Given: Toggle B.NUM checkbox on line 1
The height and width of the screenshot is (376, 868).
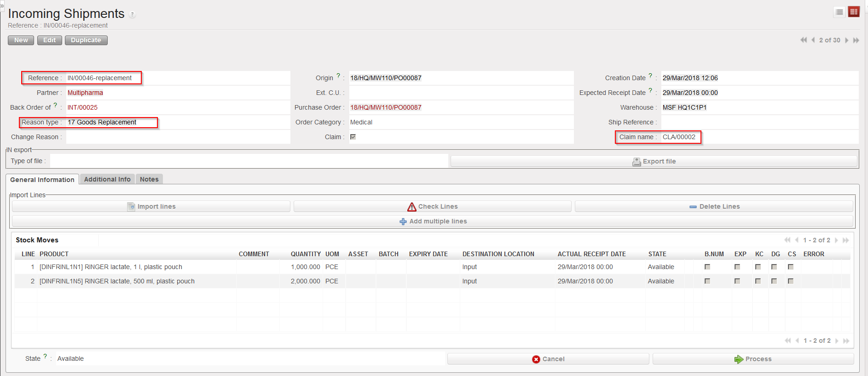Looking at the screenshot, I should pyautogui.click(x=707, y=267).
